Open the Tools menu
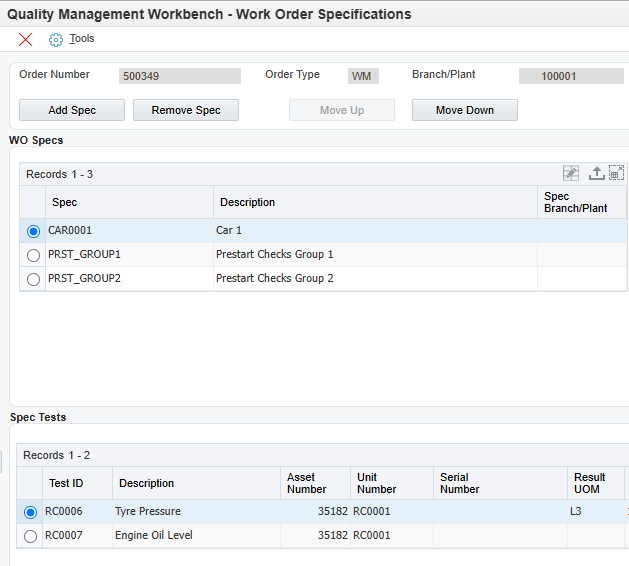The width and height of the screenshot is (629, 566). [82, 39]
